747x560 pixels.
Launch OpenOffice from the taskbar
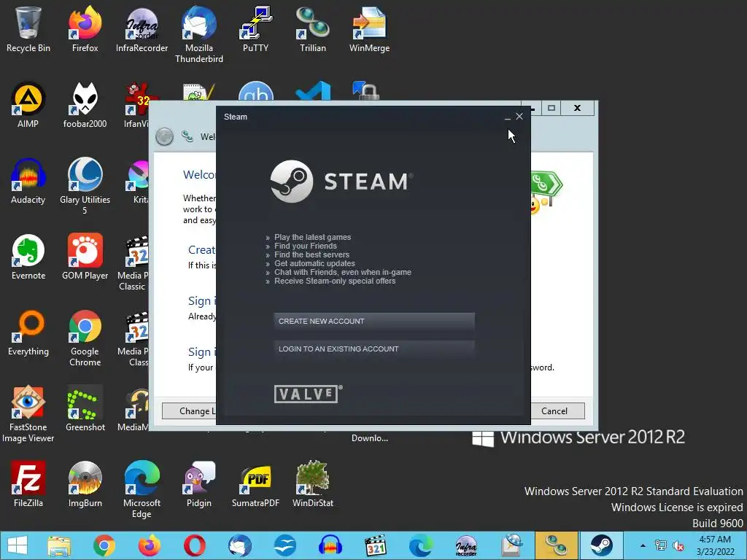[x=285, y=545]
